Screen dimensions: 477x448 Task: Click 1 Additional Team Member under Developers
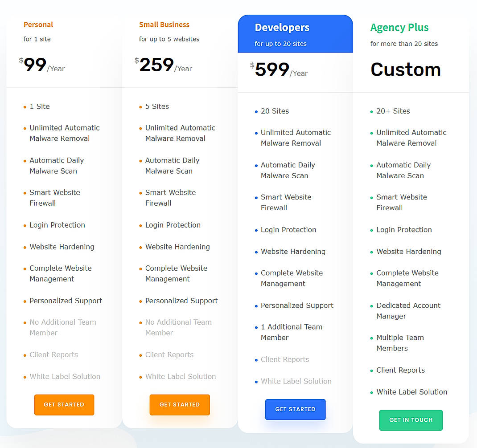pos(292,332)
